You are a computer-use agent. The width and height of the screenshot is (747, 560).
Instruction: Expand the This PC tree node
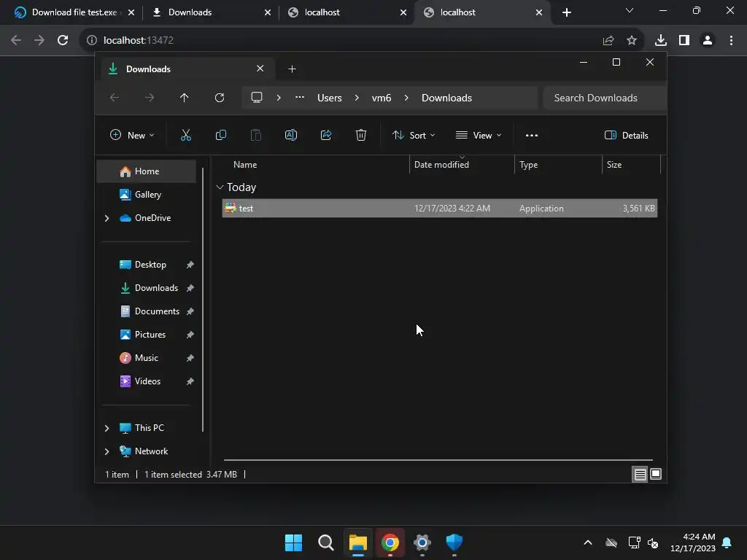[107, 428]
